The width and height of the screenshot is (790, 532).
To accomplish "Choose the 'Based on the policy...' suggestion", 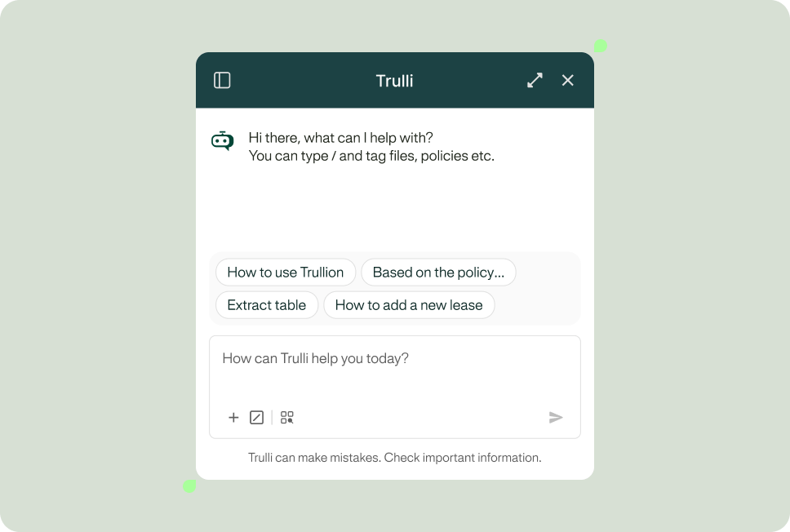I will click(x=438, y=272).
